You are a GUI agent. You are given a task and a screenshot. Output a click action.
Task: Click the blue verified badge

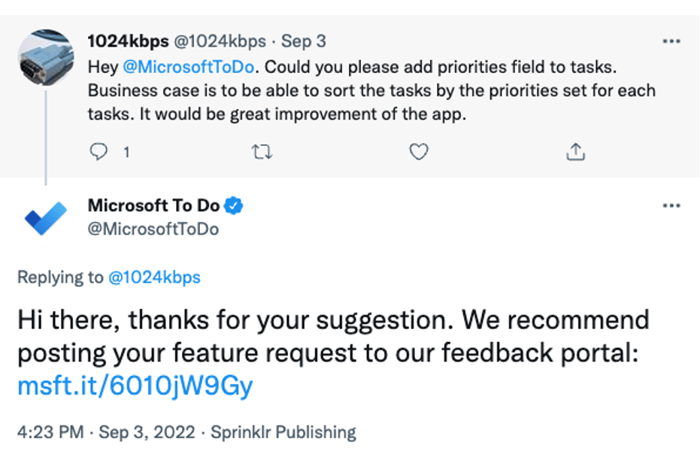233,206
